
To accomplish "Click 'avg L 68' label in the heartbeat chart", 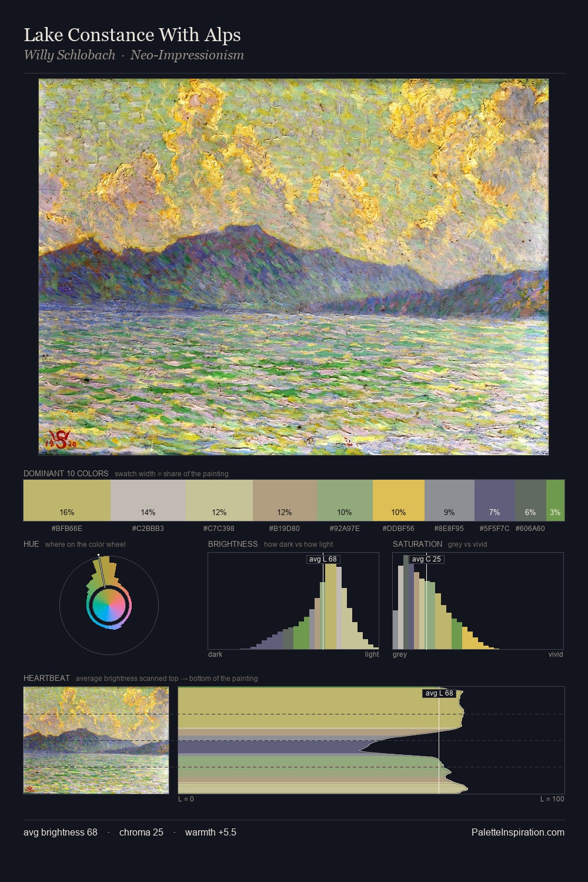I will (x=439, y=693).
